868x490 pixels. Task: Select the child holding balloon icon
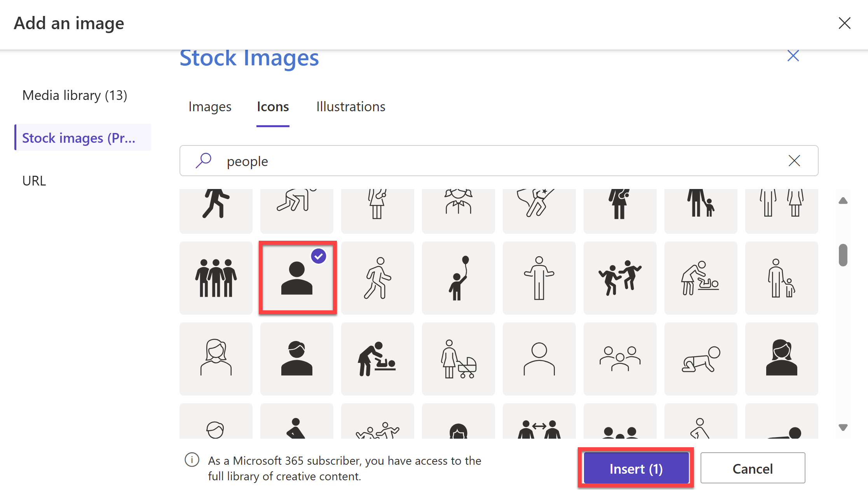(458, 278)
